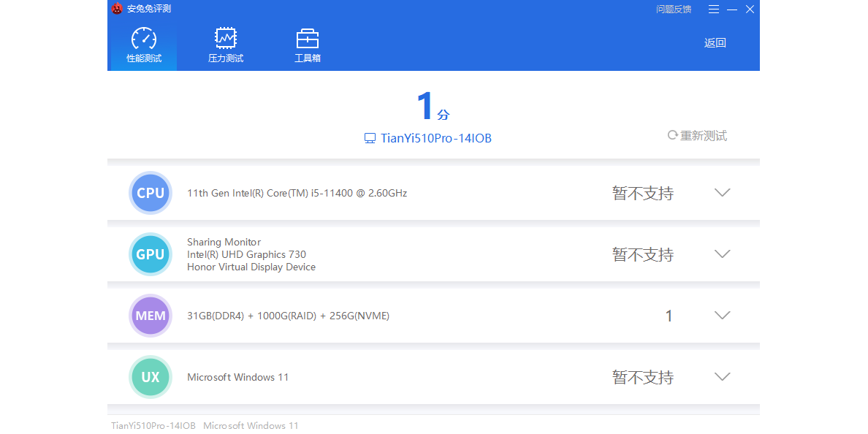Expand the UX score details chevron

(722, 377)
